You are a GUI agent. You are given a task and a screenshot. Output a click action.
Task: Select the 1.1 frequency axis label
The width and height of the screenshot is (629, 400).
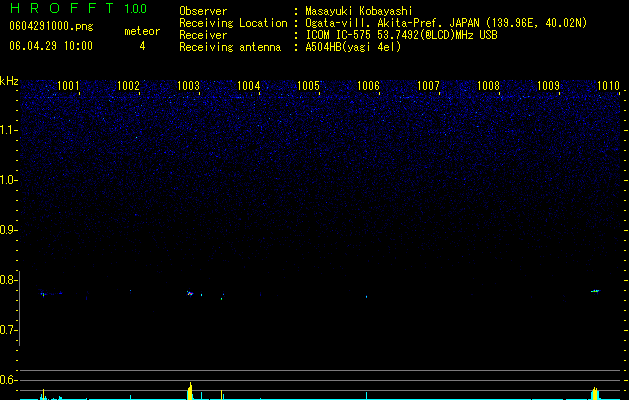point(7,130)
